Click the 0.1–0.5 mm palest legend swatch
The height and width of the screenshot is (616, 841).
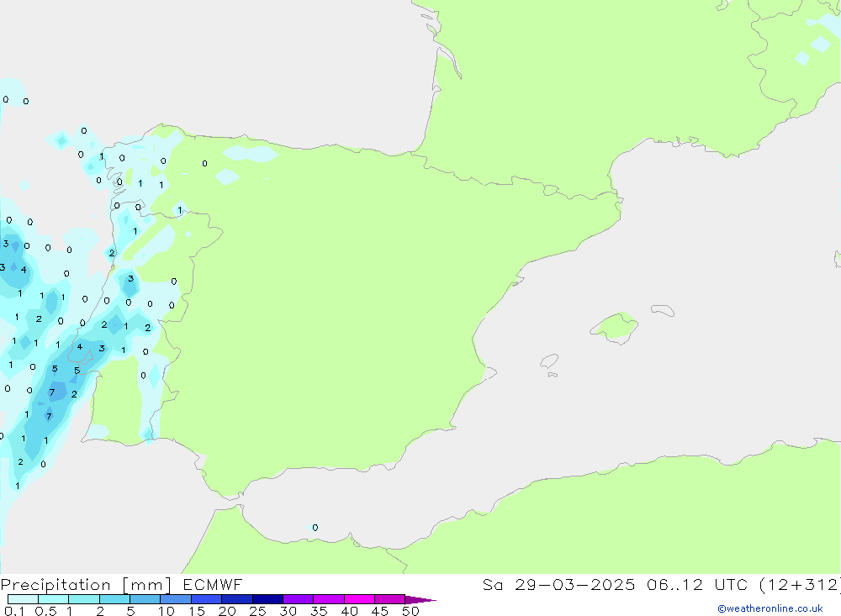tap(23, 599)
